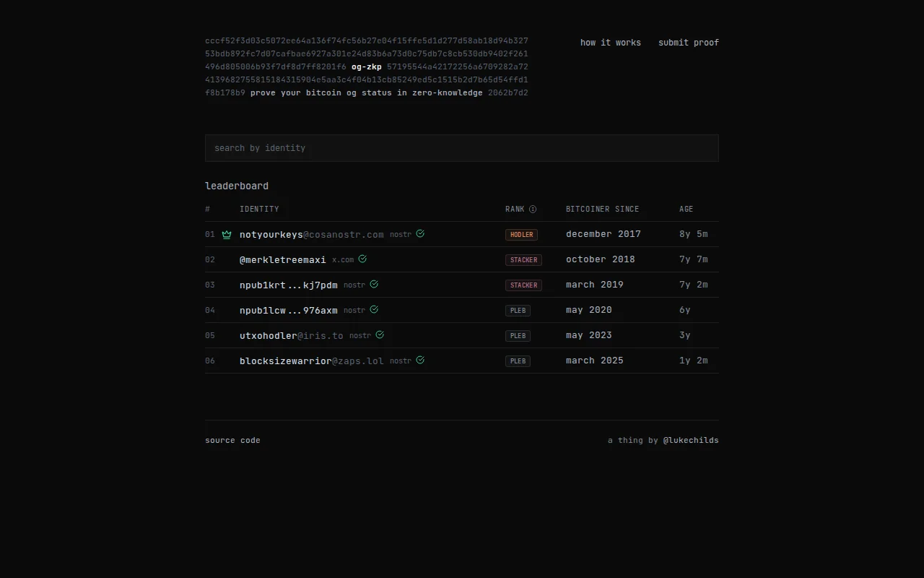The image size is (924, 578).
Task: Click the RANK column header
Action: (x=515, y=210)
